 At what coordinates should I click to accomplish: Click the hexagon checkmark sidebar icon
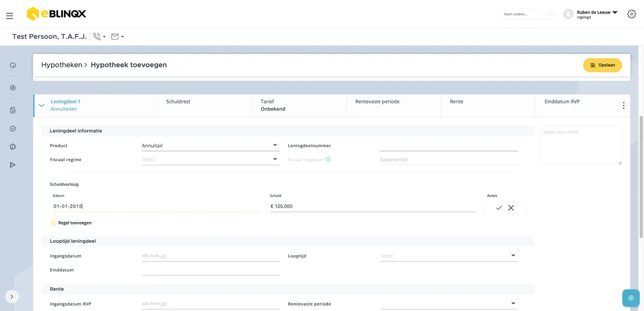point(13,129)
